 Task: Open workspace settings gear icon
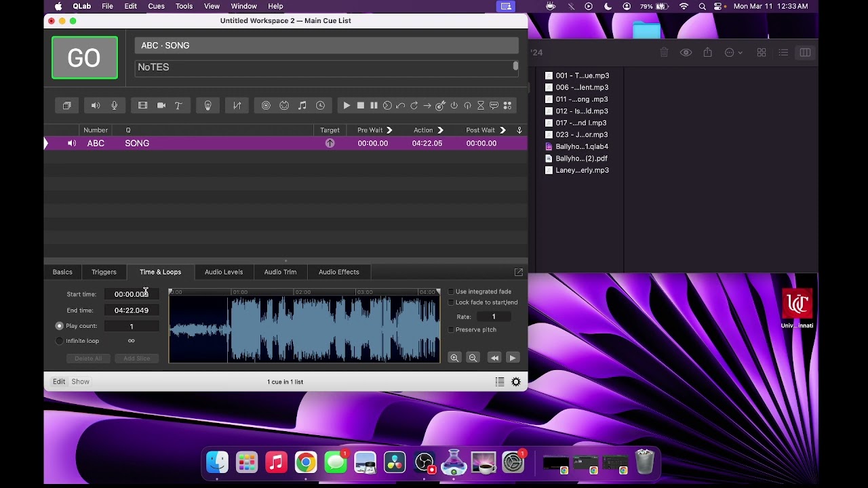516,382
